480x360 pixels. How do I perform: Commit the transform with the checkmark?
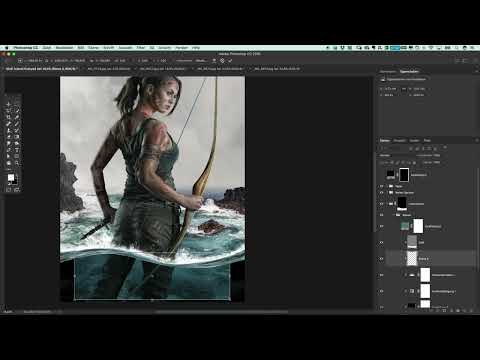pyautogui.click(x=230, y=61)
